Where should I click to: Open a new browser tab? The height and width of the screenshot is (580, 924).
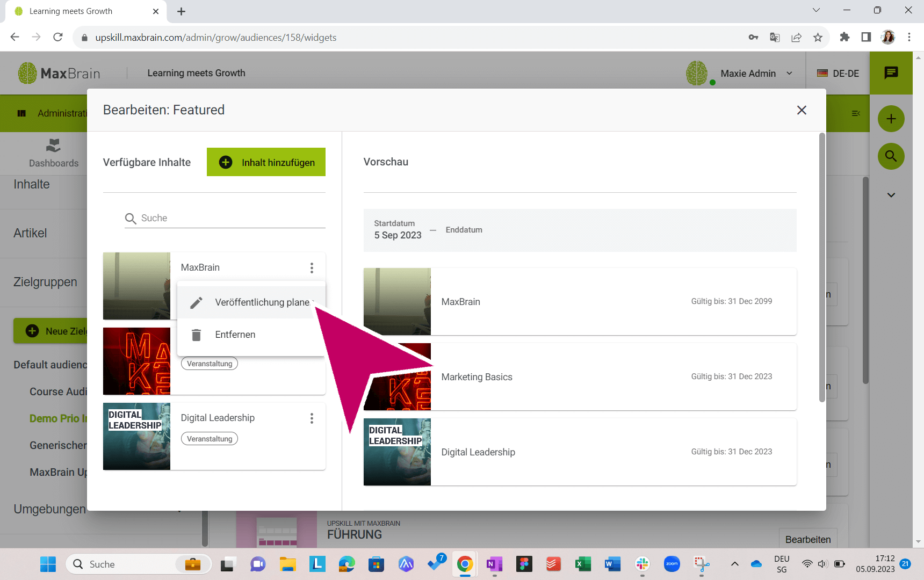pyautogui.click(x=181, y=11)
